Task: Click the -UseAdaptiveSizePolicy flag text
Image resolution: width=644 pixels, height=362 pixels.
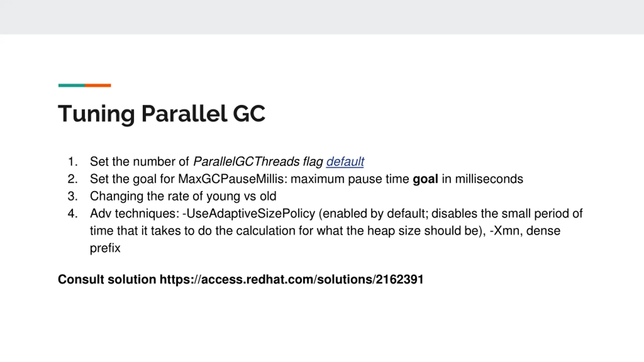Action: 249,214
